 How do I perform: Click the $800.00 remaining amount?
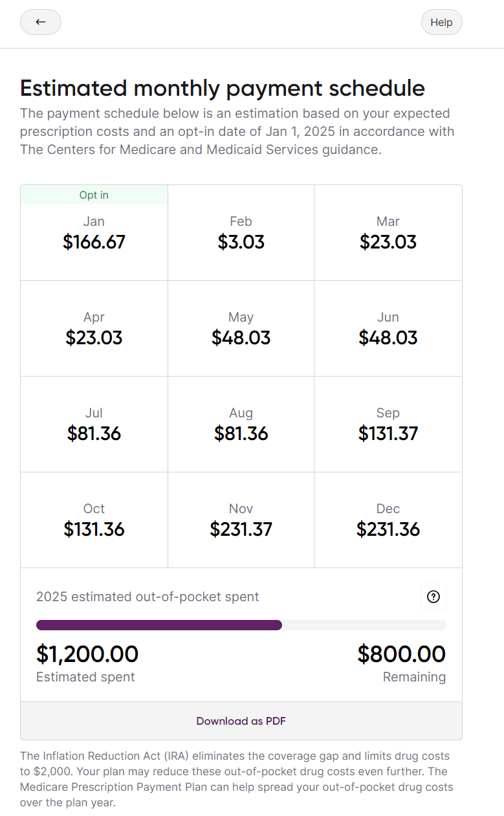point(402,654)
